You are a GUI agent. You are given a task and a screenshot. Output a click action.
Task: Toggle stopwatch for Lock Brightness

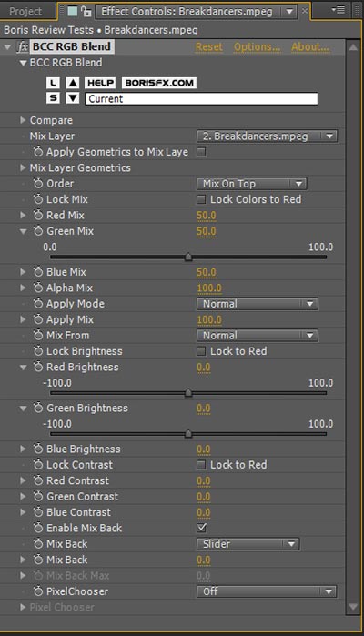38,351
